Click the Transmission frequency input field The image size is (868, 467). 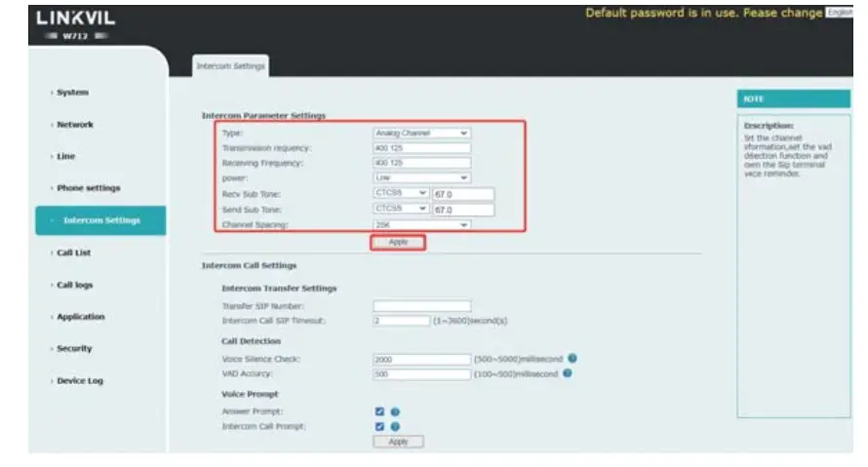coord(421,148)
